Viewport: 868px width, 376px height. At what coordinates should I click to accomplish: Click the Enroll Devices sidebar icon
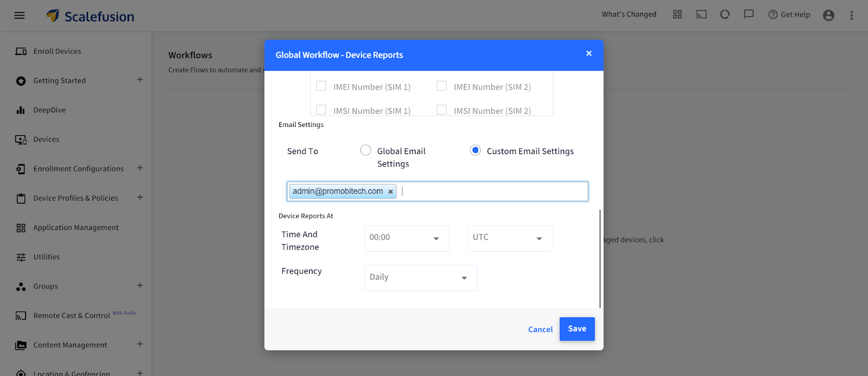21,52
